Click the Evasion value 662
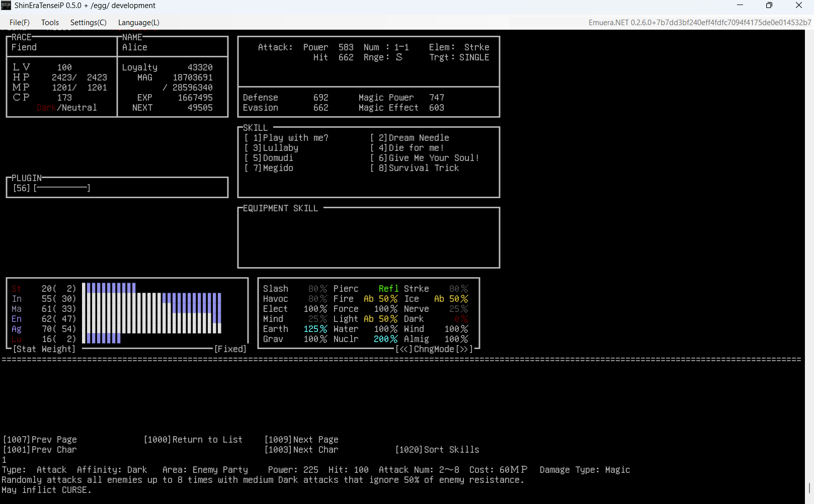814x504 pixels. pos(321,108)
